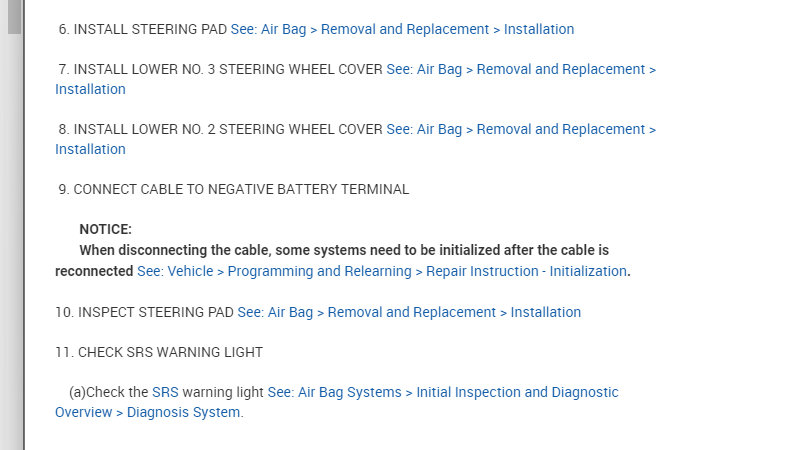
Task: Click the 'warning light' text after SRS
Action: click(222, 392)
